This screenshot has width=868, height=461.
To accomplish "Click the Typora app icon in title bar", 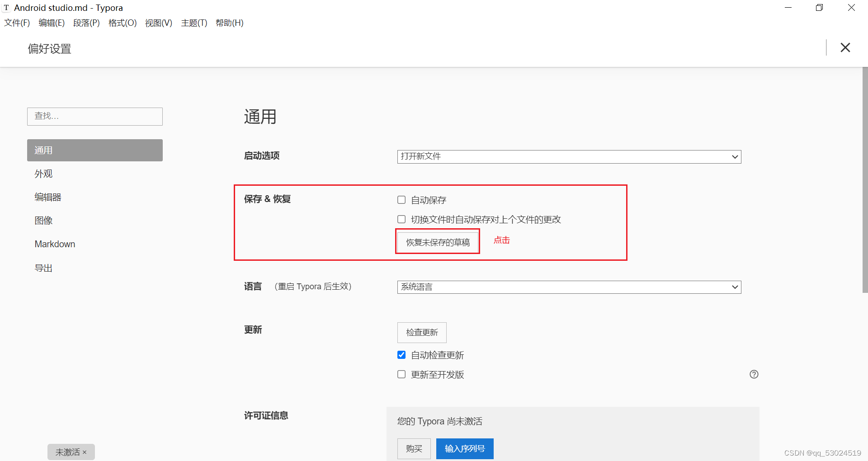I will coord(6,8).
